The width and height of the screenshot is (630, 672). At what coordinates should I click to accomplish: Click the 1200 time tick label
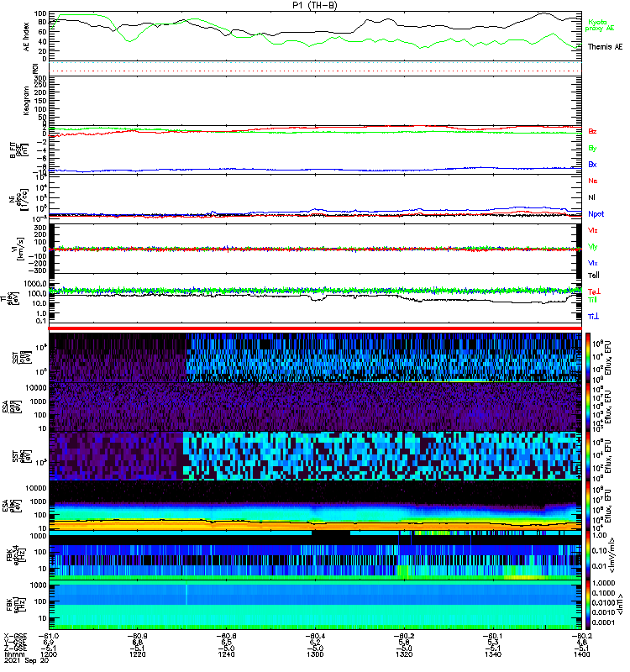click(49, 654)
